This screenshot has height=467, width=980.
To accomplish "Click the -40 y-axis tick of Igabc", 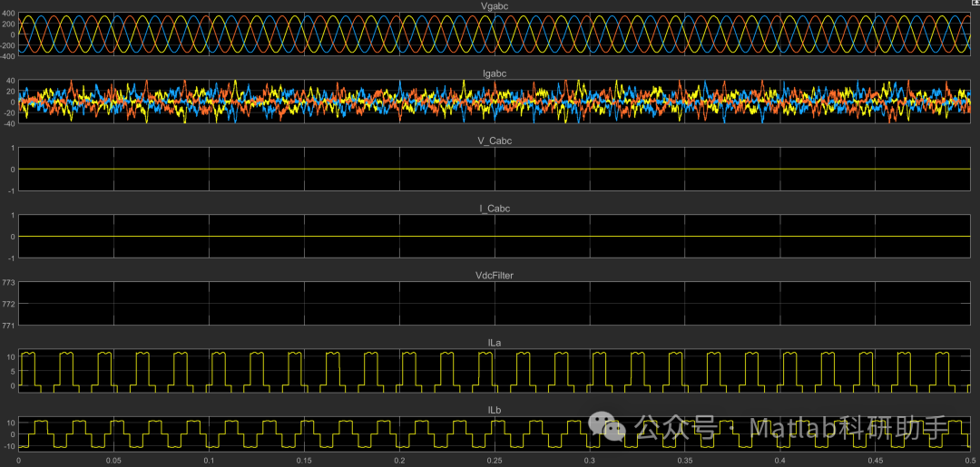I will [x=9, y=123].
